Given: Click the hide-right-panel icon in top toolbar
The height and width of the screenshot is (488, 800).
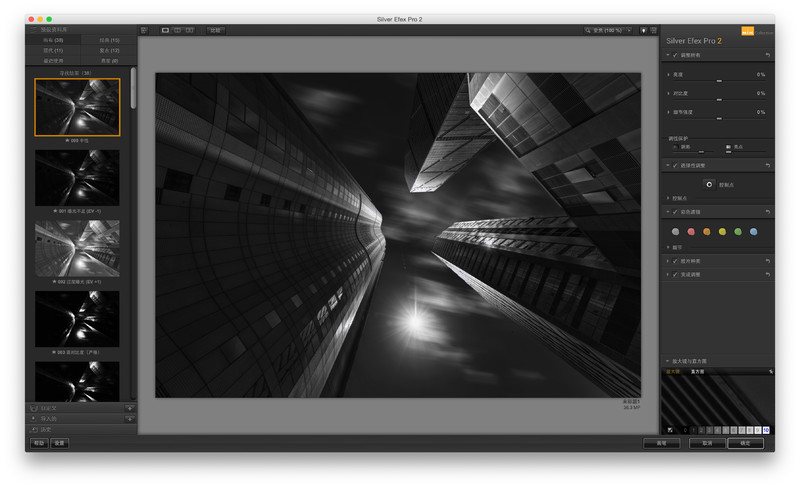Looking at the screenshot, I should pyautogui.click(x=654, y=30).
